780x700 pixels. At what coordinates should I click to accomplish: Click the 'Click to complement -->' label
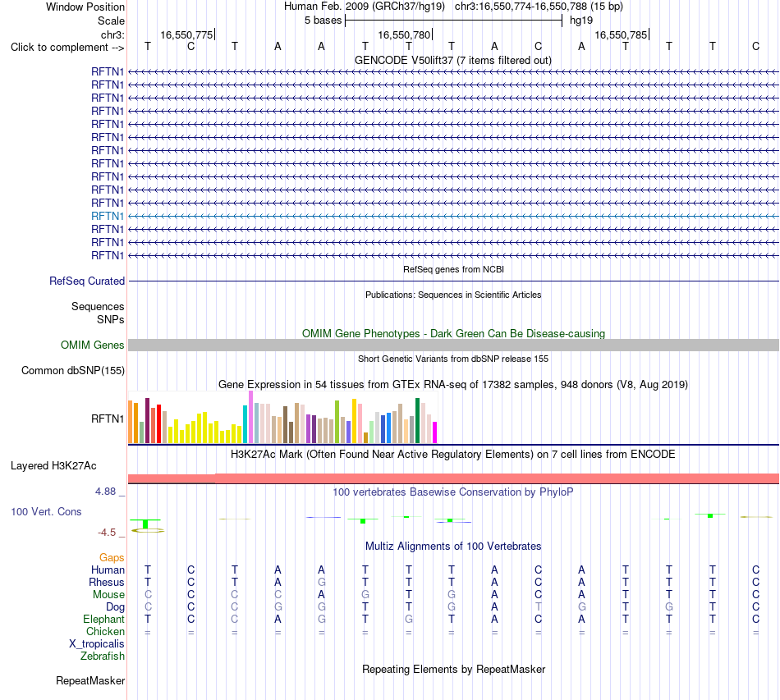click(67, 48)
